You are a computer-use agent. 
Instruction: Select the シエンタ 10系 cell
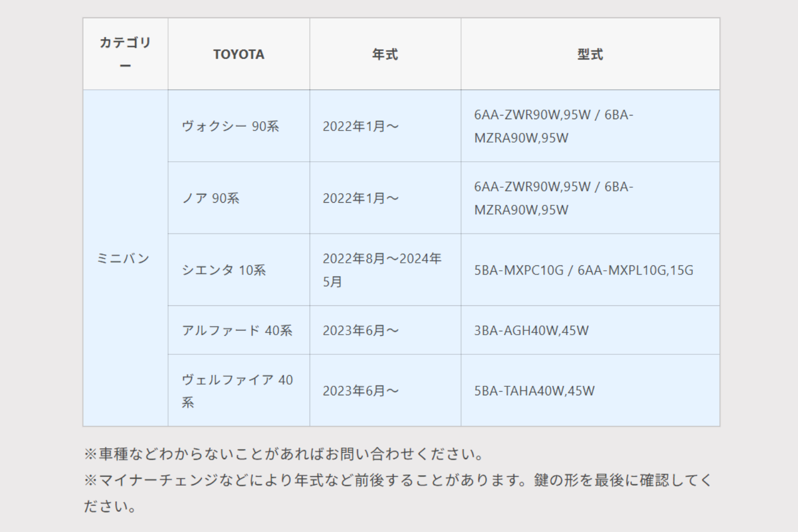[x=239, y=270]
